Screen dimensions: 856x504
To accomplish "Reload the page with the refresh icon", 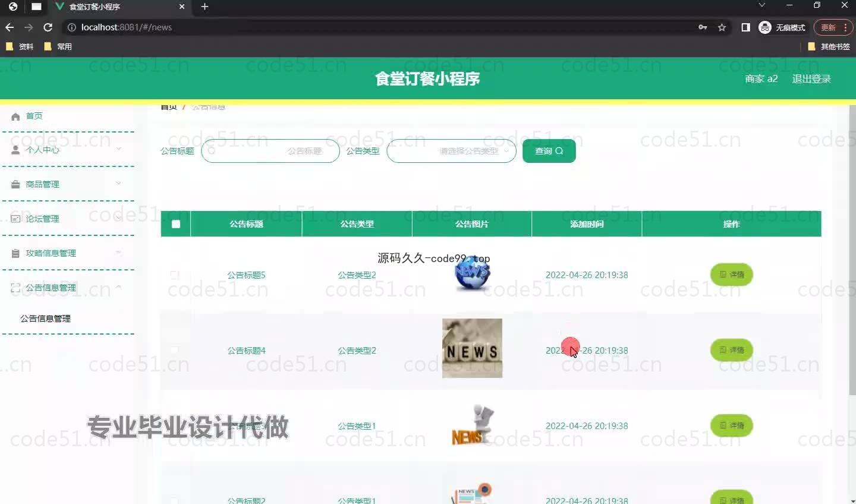I will pyautogui.click(x=48, y=27).
